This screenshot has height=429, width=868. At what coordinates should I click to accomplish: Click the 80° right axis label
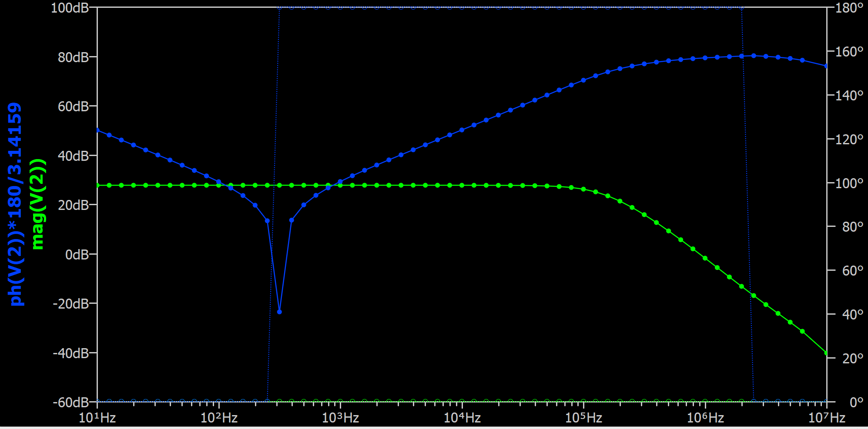pos(852,226)
